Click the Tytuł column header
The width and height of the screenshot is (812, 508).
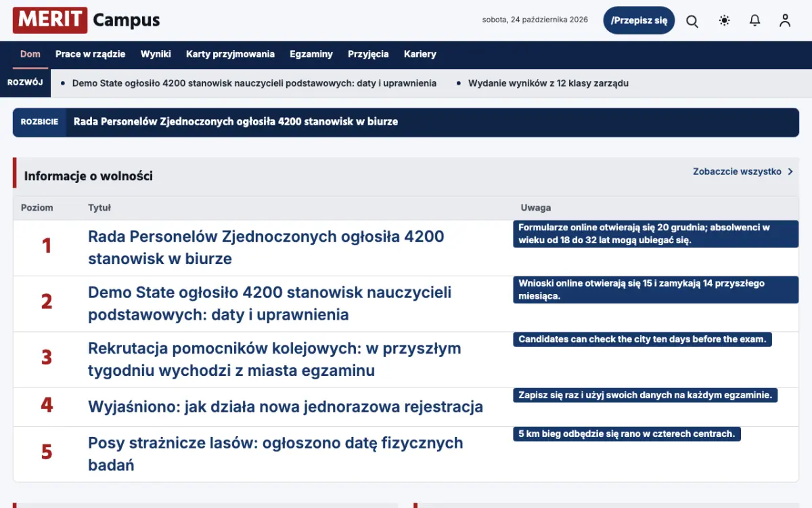pyautogui.click(x=99, y=208)
